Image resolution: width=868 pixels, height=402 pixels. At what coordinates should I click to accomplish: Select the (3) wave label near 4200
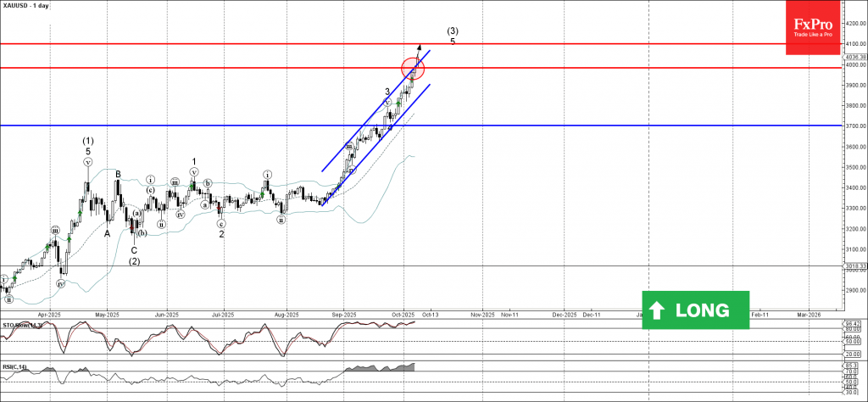[453, 31]
